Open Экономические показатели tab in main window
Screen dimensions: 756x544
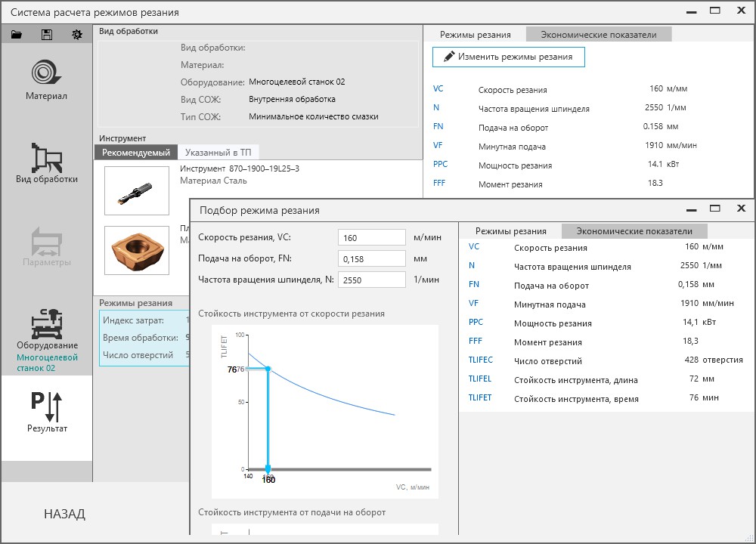[x=598, y=35]
